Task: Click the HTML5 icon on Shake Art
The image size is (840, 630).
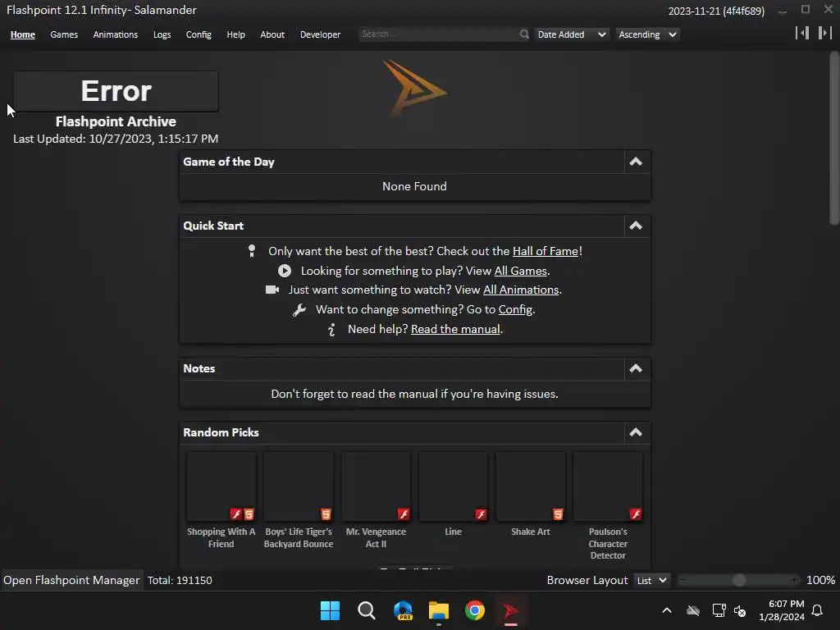Action: [558, 514]
